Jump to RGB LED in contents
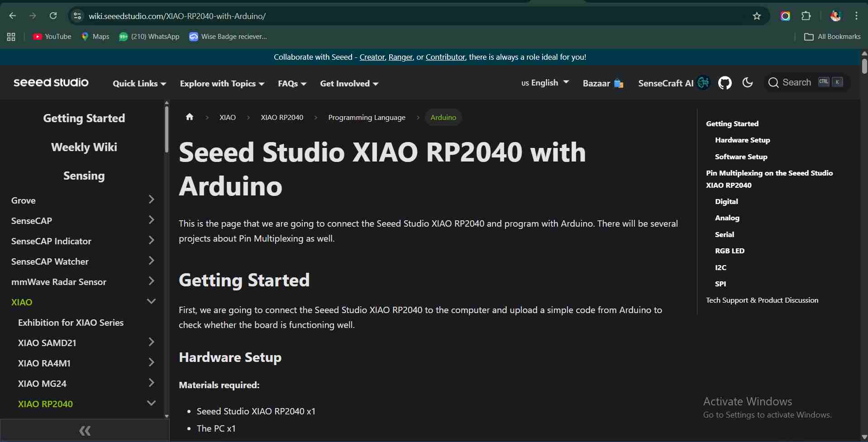Image resolution: width=868 pixels, height=442 pixels. pos(730,251)
